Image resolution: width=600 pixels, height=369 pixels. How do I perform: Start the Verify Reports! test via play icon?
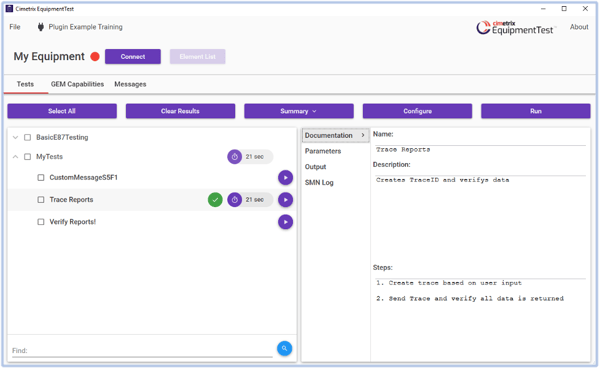(285, 222)
